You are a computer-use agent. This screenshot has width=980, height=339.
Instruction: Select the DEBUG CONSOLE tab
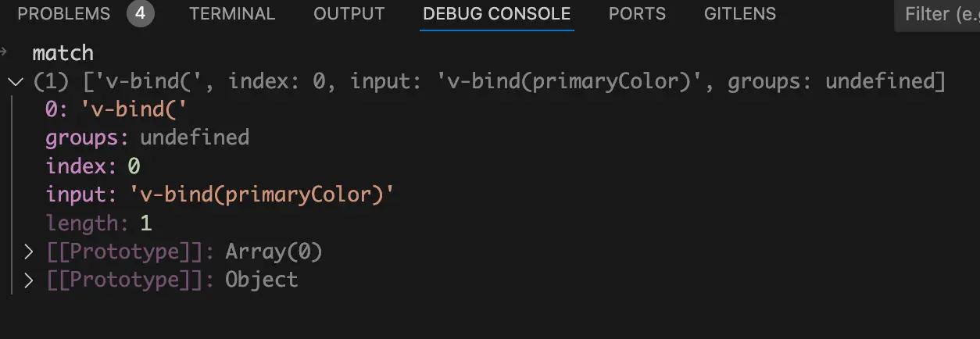coord(496,14)
